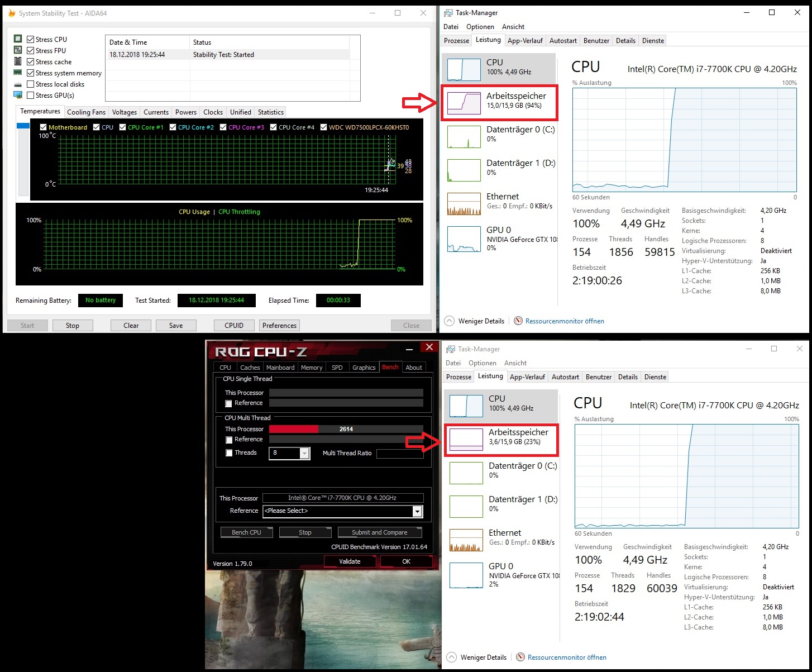The width and height of the screenshot is (812, 672).
Task: Toggle Stress FPU checkbox
Action: [31, 50]
